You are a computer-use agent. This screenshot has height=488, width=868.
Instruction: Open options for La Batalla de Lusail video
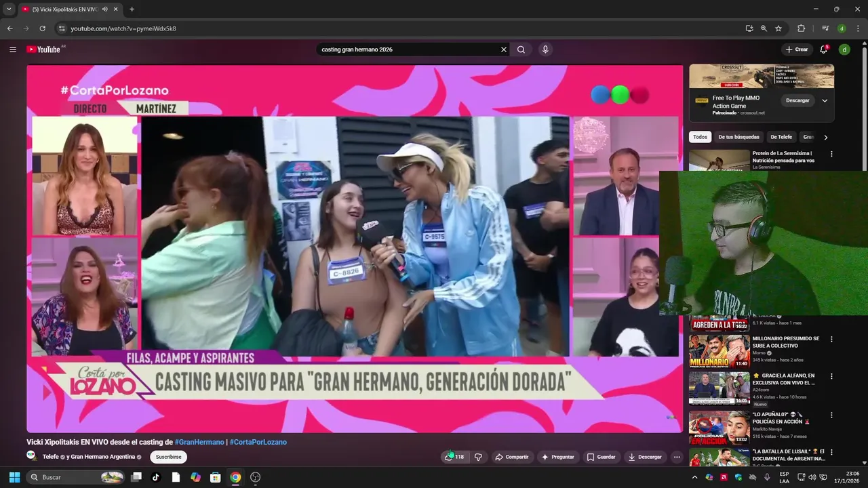click(x=831, y=452)
